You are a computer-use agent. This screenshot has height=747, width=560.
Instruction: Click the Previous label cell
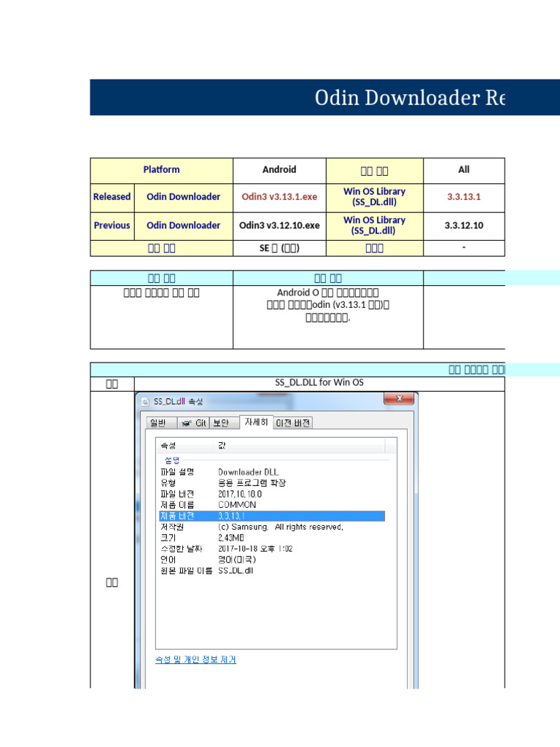coord(112,226)
